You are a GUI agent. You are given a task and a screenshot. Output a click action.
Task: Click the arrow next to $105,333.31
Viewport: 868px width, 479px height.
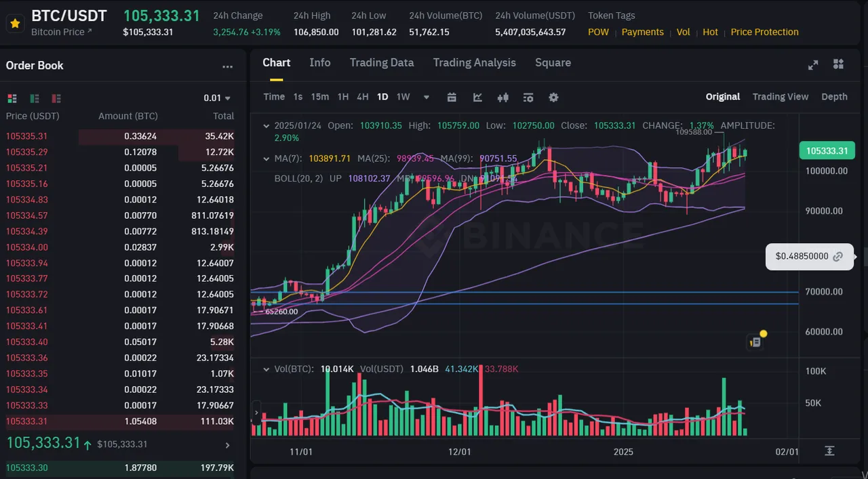point(227,445)
